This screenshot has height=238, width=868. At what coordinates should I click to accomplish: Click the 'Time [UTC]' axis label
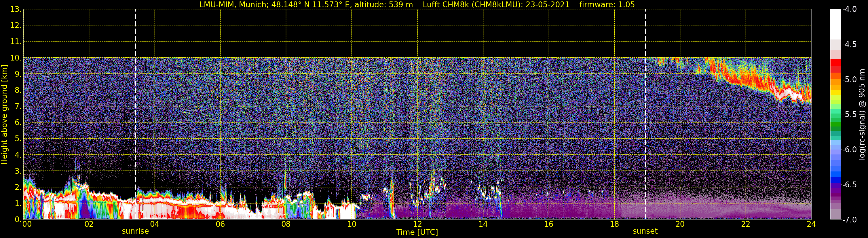click(417, 232)
